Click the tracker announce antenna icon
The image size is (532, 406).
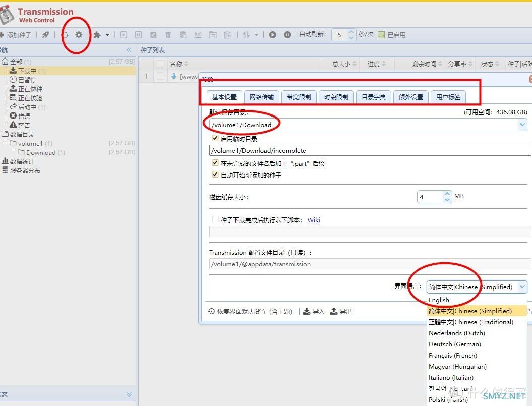coord(198,35)
